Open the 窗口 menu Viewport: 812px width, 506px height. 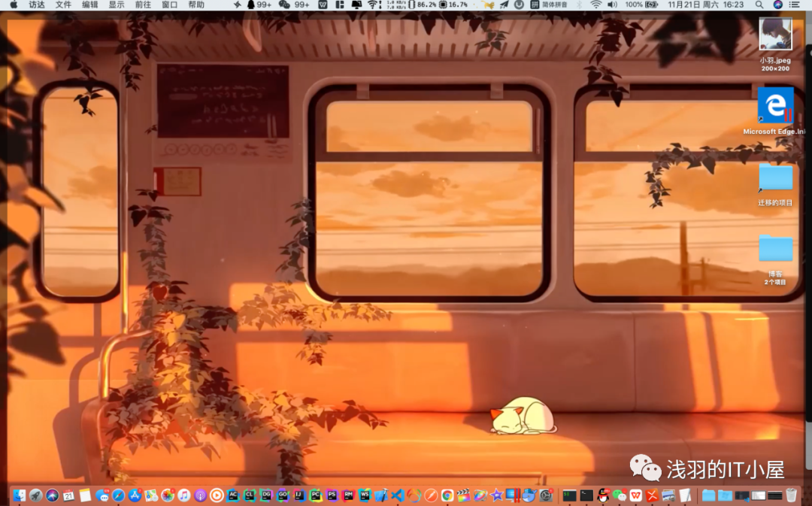169,5
